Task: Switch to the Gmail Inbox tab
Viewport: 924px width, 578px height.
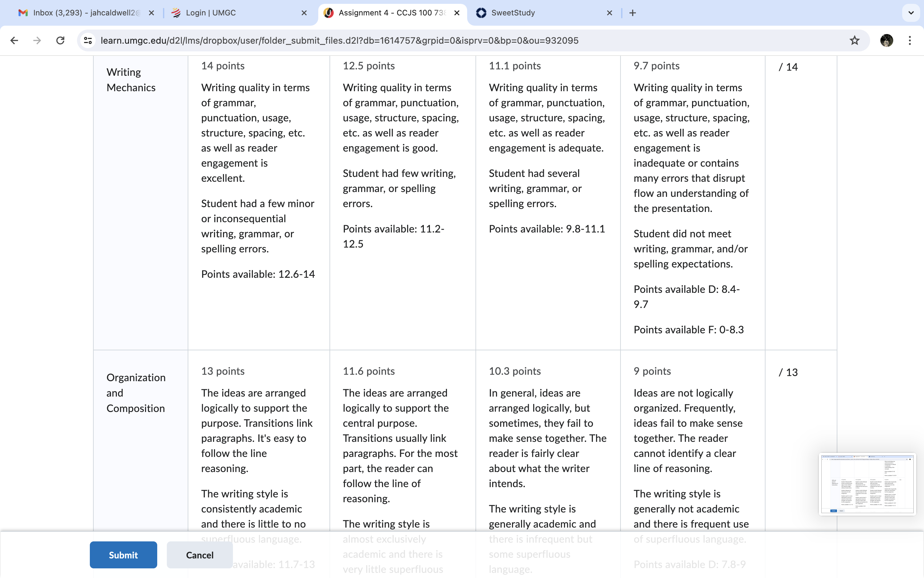Action: 87,13
